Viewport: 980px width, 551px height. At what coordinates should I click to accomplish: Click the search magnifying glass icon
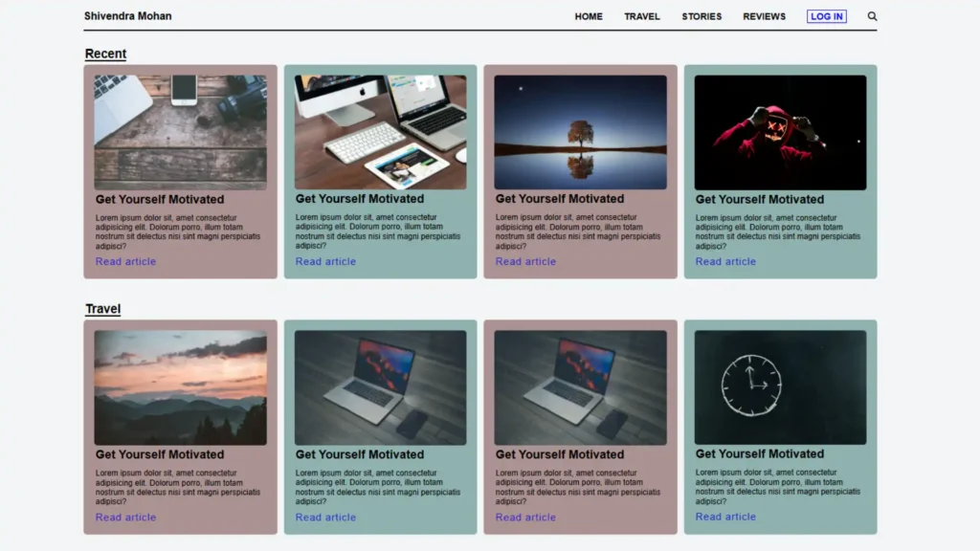coord(872,16)
